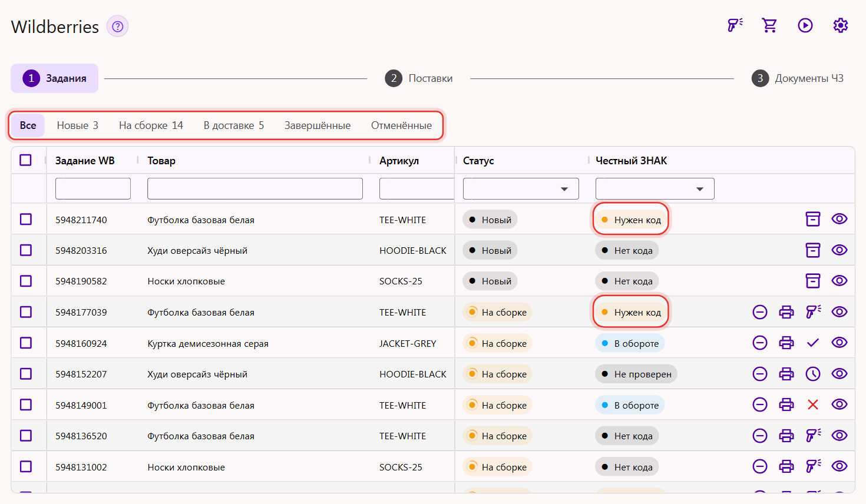
Task: Click the Задание WB filter input
Action: [93, 189]
